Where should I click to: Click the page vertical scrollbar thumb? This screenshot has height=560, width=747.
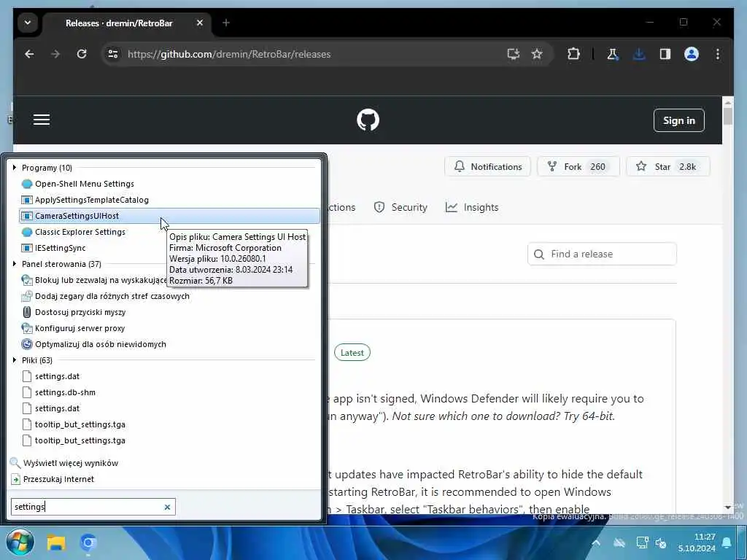[727, 116]
